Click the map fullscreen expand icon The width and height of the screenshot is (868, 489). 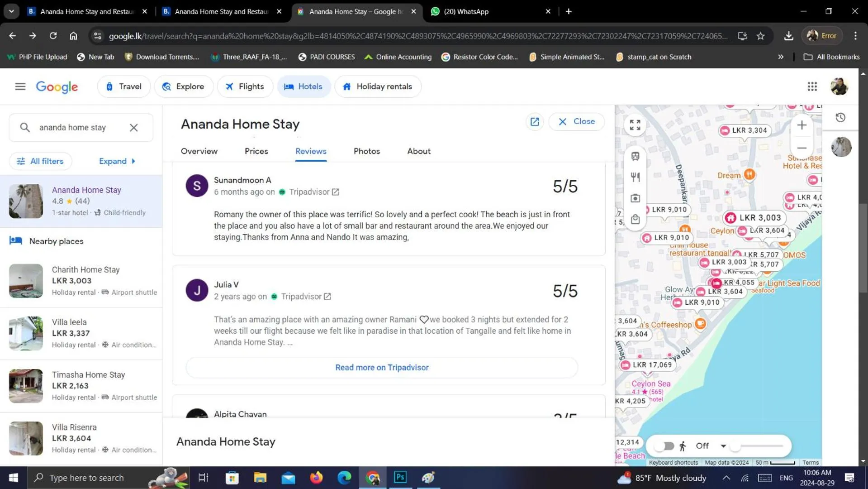tap(635, 125)
